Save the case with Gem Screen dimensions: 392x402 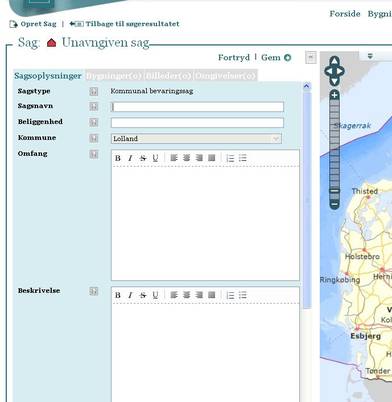tap(276, 58)
